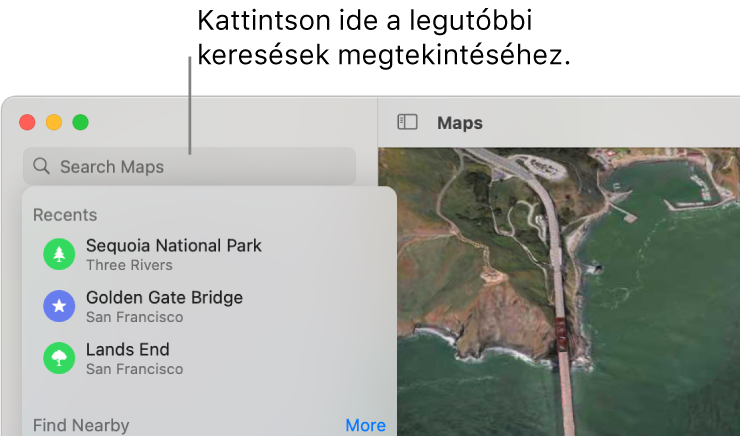This screenshot has width=742, height=436.
Task: Click 'San Francisco' under Lands End
Action: pyautogui.click(x=134, y=369)
